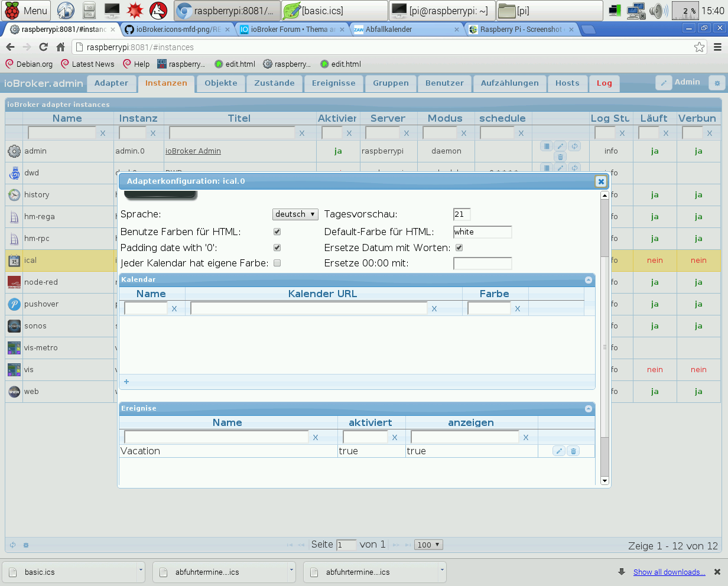
Task: Click the pencil icon next to Admin
Action: click(x=664, y=83)
